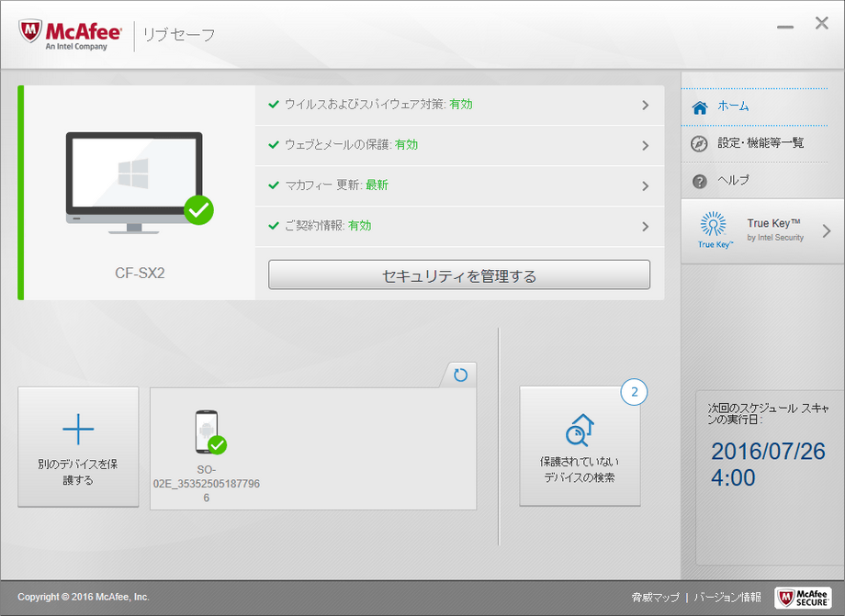The width and height of the screenshot is (845, 616).
Task: Minimize the McAfee window
Action: point(785,27)
